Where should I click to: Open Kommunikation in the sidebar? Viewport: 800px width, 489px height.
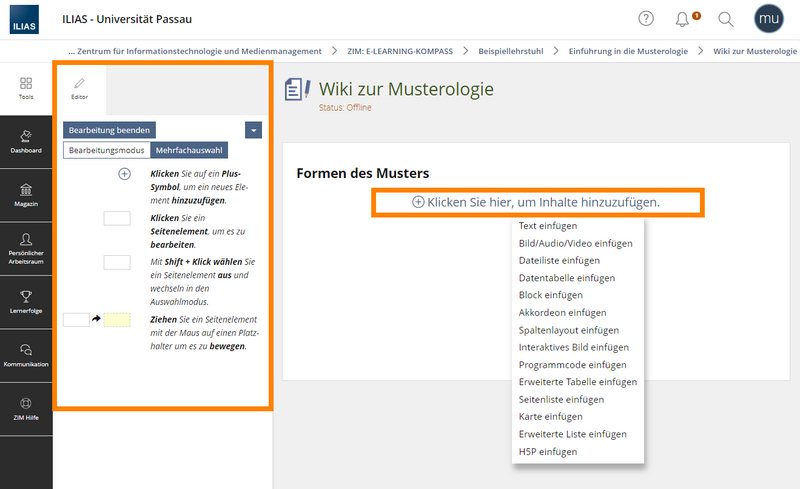[x=26, y=355]
